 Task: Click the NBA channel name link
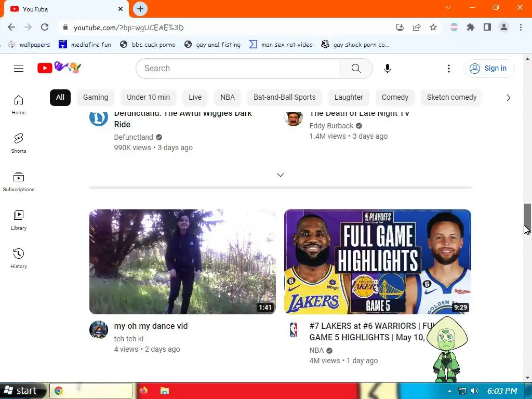[x=316, y=350]
